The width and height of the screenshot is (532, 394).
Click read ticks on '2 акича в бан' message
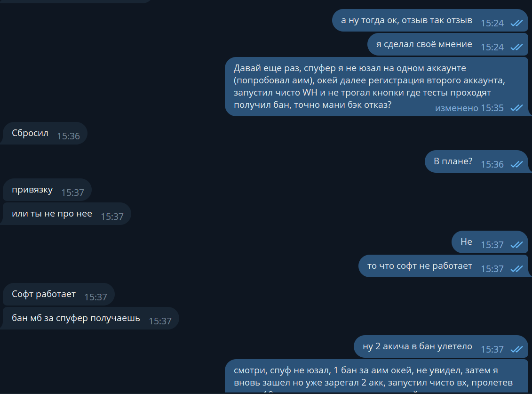tap(516, 349)
